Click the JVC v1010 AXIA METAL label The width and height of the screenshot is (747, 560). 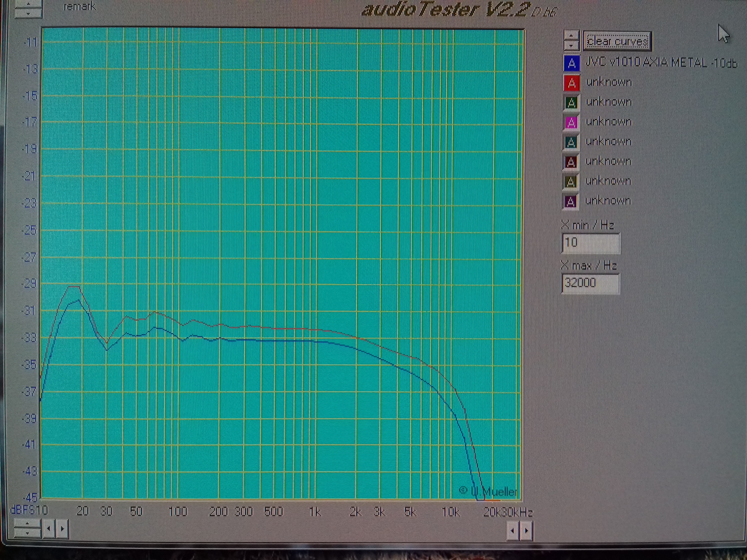(661, 63)
